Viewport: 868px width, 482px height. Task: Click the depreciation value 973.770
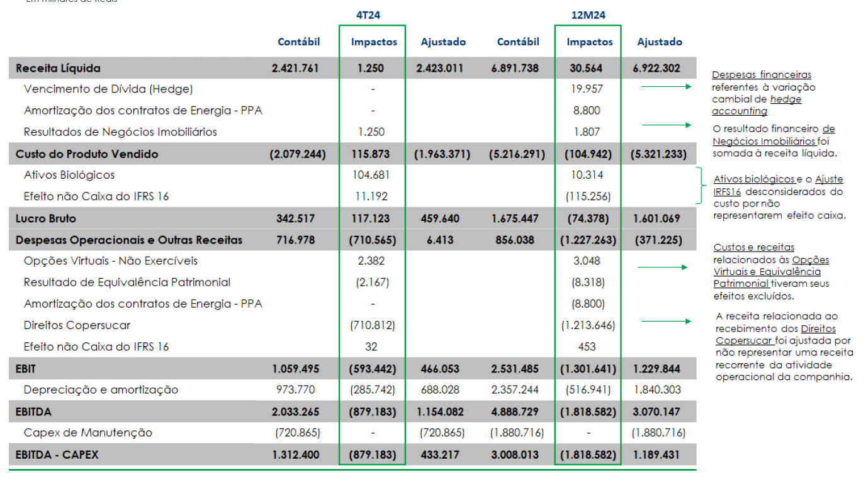(296, 390)
